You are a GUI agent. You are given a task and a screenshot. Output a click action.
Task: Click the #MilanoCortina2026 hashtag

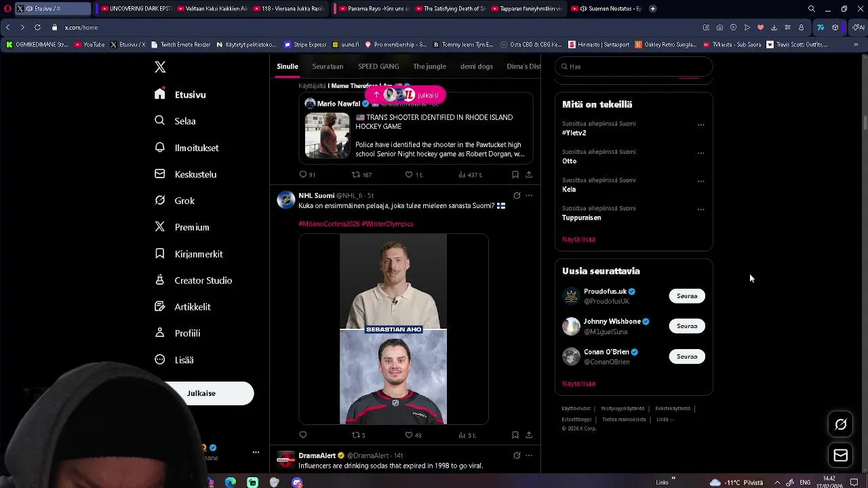[329, 224]
